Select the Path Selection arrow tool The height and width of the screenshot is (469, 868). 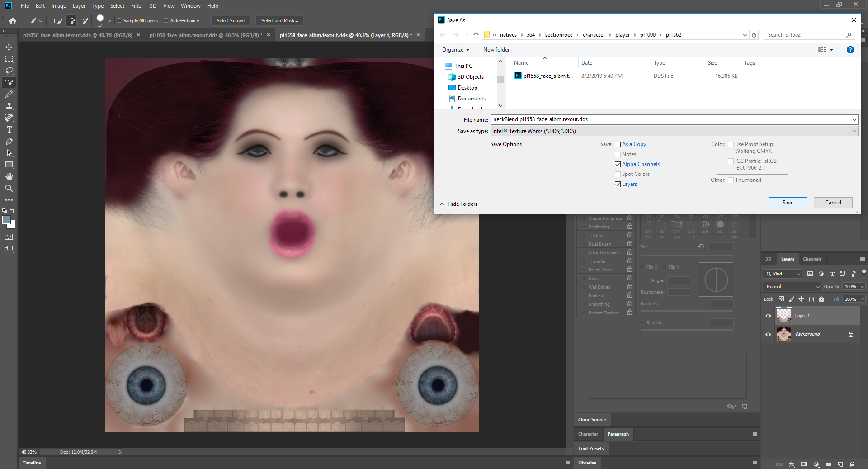pos(9,153)
